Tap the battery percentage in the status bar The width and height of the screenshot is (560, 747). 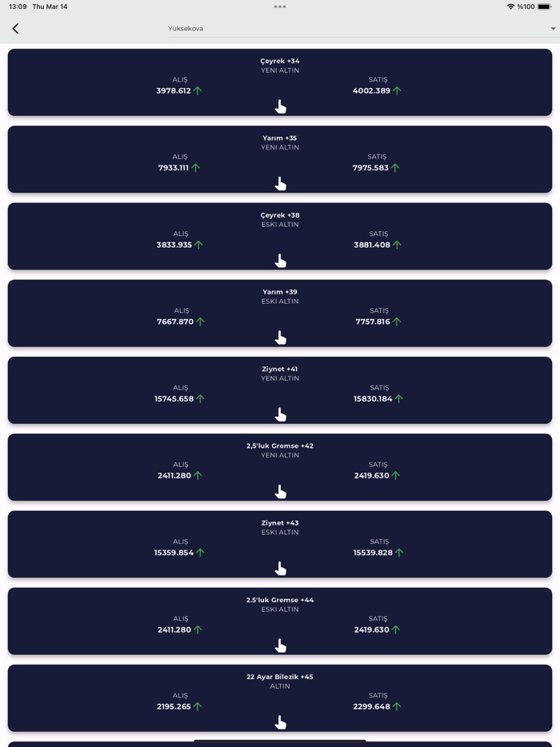[526, 5]
